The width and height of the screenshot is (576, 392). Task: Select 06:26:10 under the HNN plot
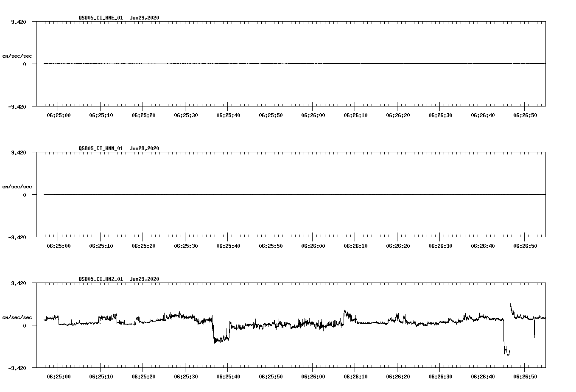pos(355,246)
